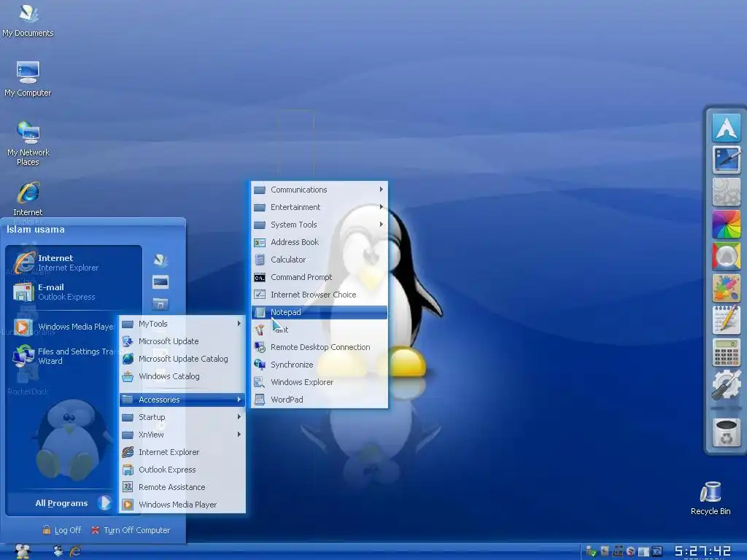The height and width of the screenshot is (560, 747).
Task: Launch Notepad from Accessories
Action: 320,312
